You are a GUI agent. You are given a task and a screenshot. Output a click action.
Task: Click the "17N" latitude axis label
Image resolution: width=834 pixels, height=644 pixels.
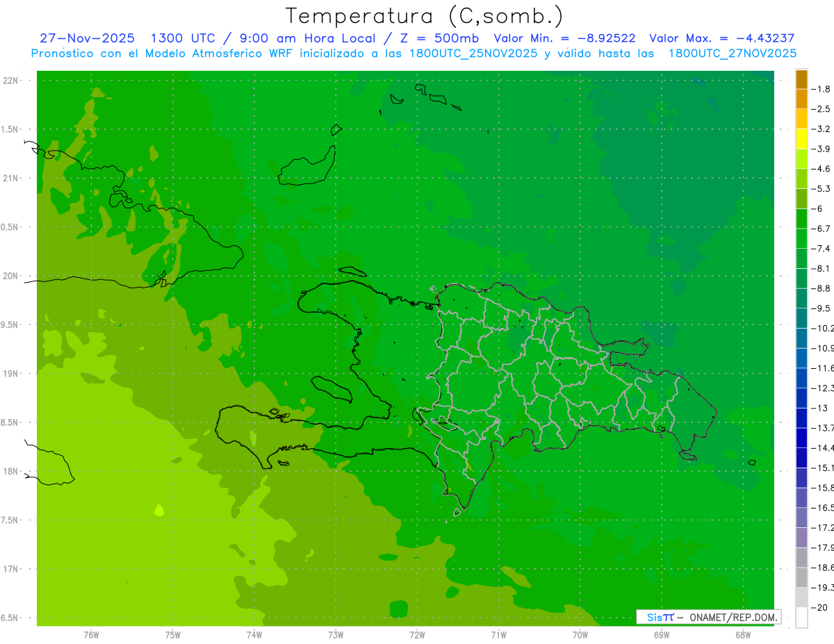(x=10, y=569)
